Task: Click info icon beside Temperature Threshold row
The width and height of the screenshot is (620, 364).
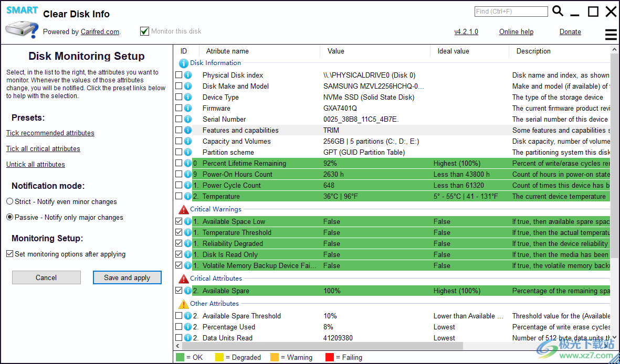Action: coord(188,232)
